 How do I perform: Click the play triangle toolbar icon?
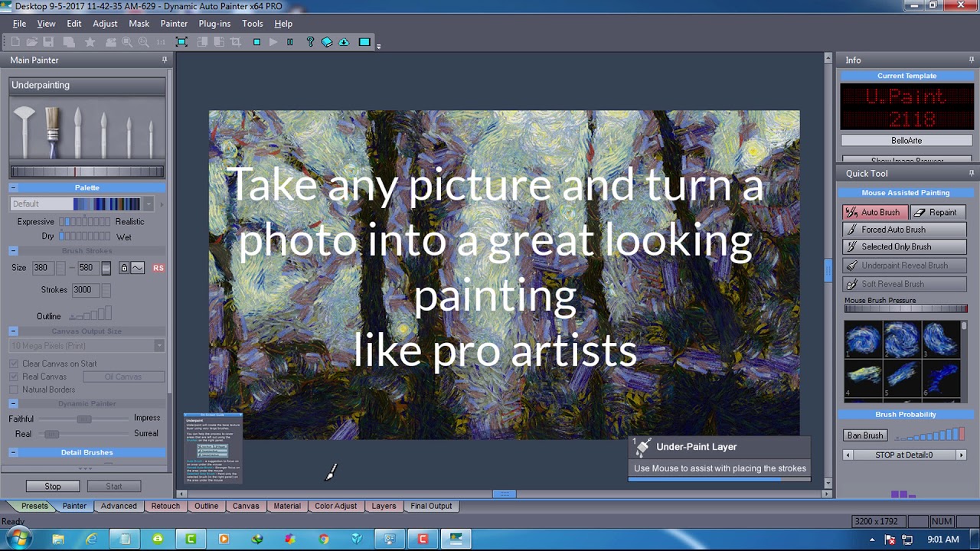273,42
